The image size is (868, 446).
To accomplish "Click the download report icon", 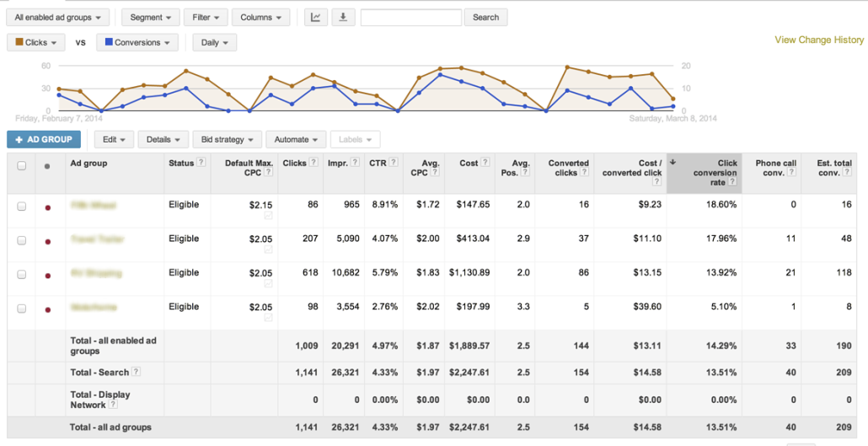I will [x=342, y=17].
